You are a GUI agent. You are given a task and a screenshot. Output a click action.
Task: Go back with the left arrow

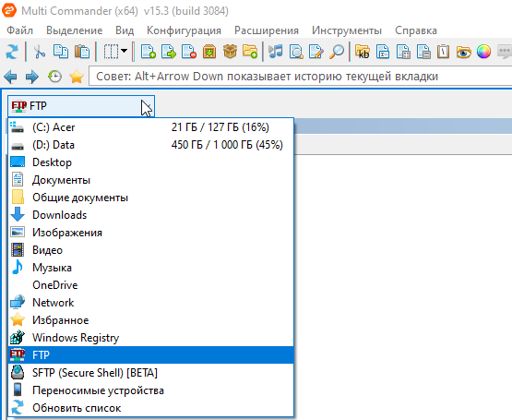10,77
